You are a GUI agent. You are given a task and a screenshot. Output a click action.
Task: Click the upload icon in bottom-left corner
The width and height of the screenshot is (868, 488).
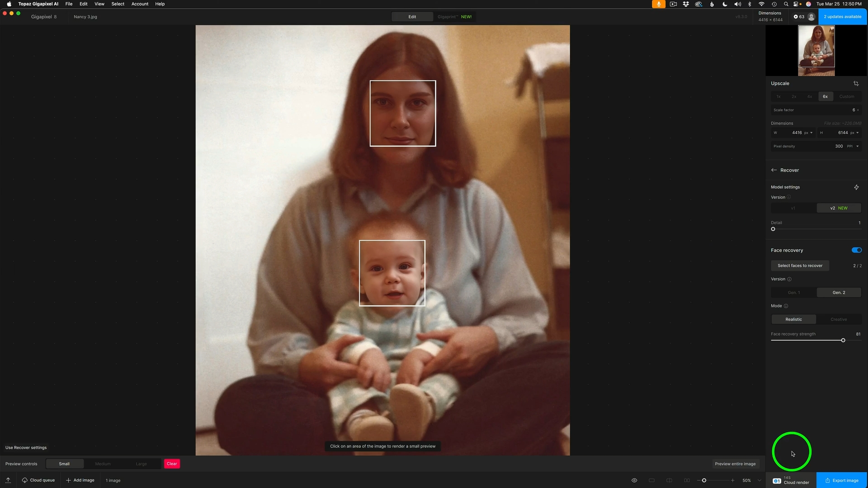pyautogui.click(x=8, y=480)
